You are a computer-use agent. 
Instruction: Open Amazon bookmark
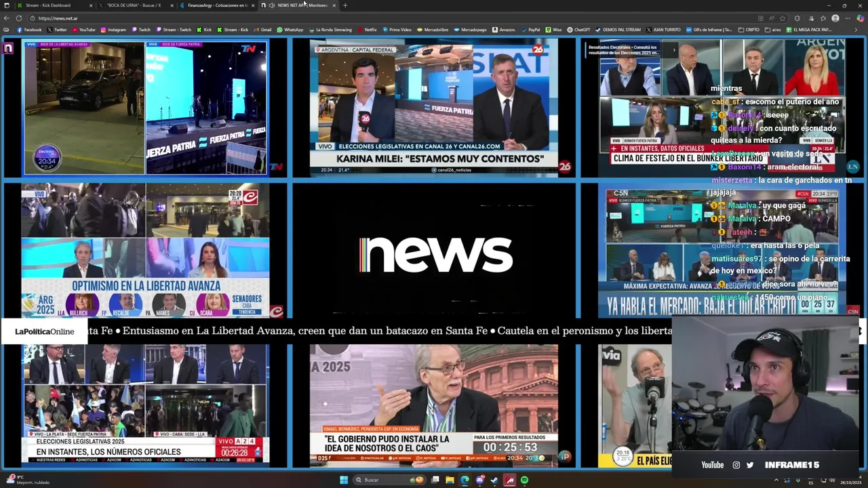pos(504,30)
